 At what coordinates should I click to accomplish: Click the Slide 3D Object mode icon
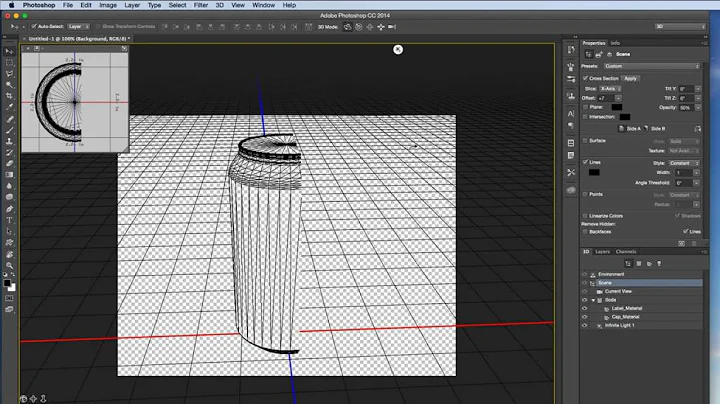pyautogui.click(x=381, y=27)
